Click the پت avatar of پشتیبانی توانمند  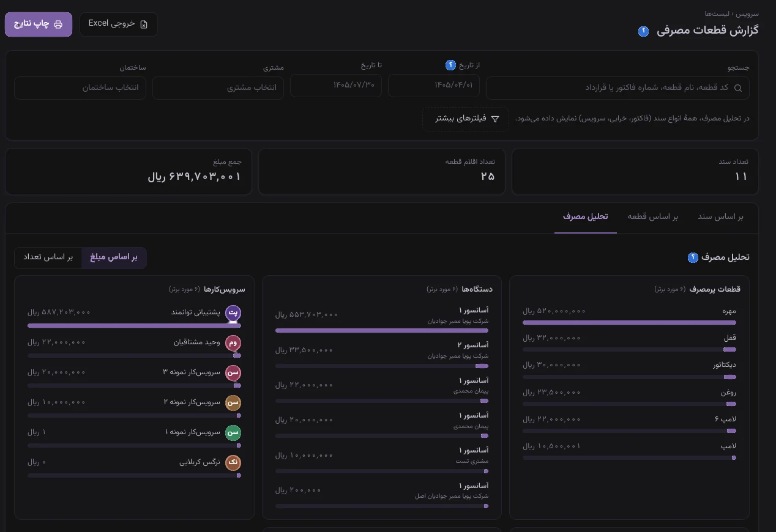233,313
